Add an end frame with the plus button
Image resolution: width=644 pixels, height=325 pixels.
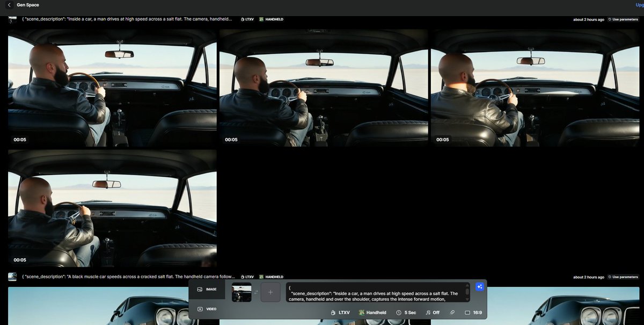coord(270,292)
